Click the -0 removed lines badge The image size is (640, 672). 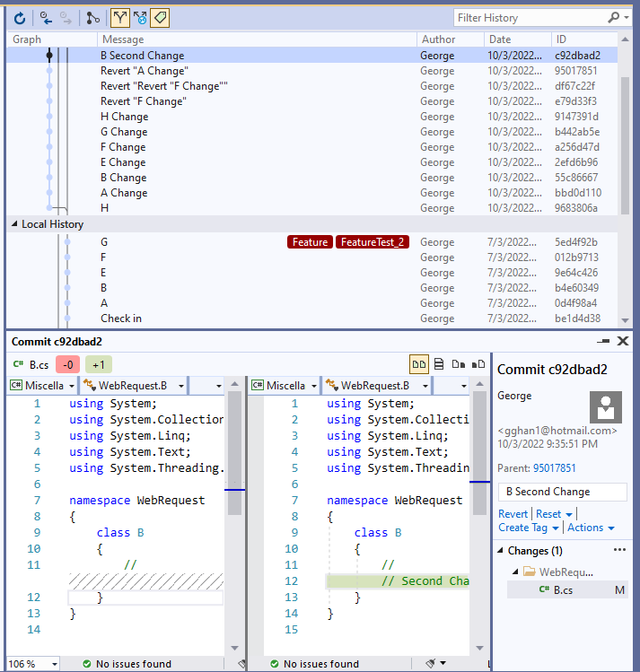[67, 365]
